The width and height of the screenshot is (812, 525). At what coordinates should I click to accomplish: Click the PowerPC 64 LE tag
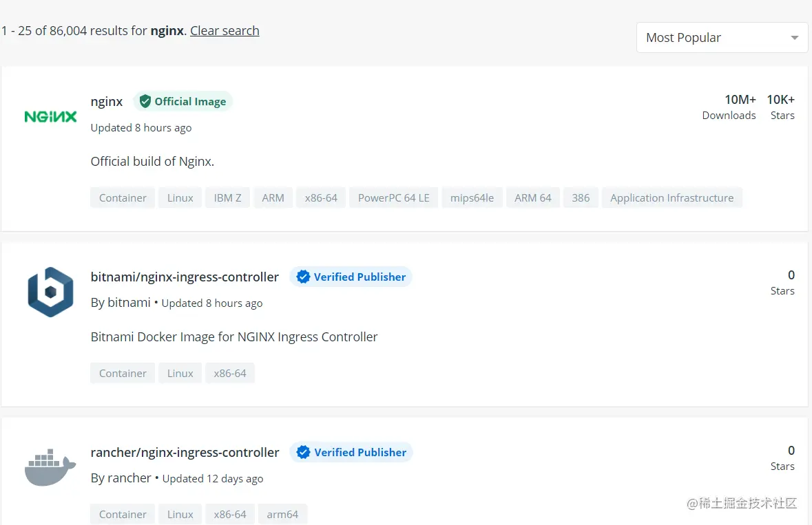coord(393,197)
